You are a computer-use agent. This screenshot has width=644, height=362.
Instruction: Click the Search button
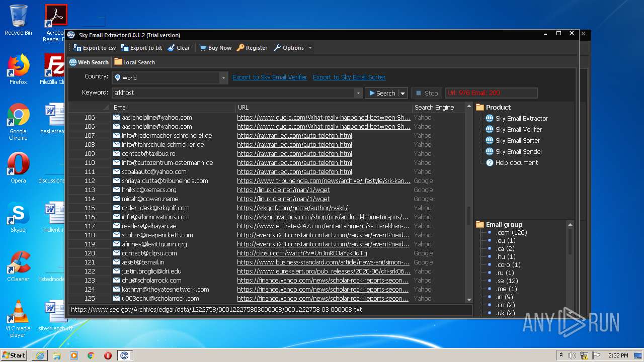pyautogui.click(x=382, y=93)
